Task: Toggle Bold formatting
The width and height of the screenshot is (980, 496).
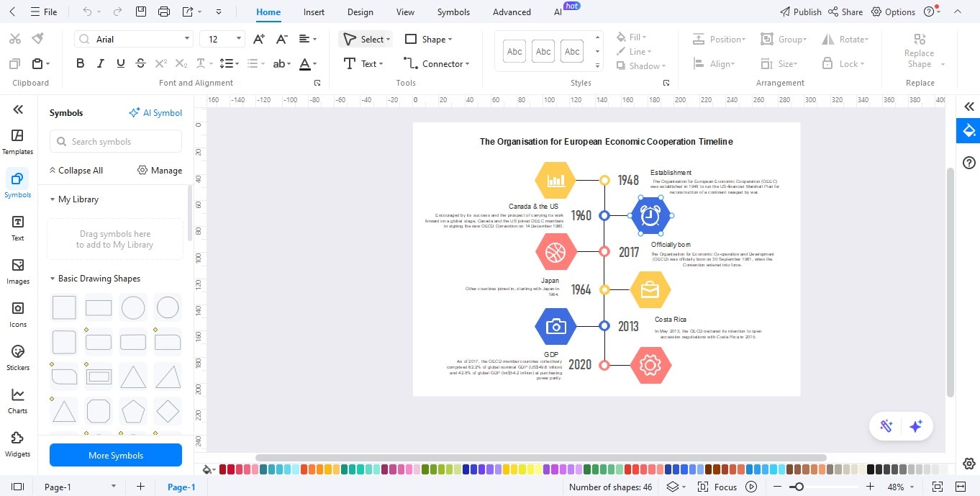Action: pyautogui.click(x=81, y=63)
